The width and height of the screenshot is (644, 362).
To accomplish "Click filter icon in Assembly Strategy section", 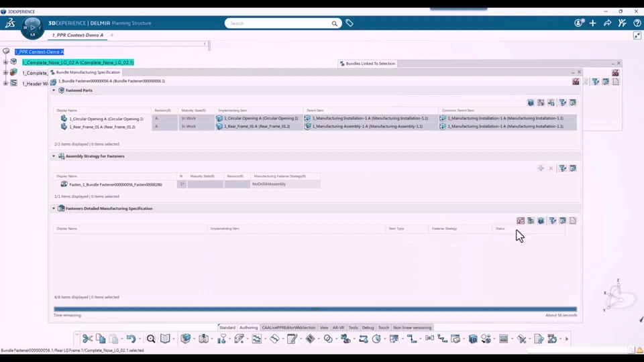I will click(x=563, y=168).
